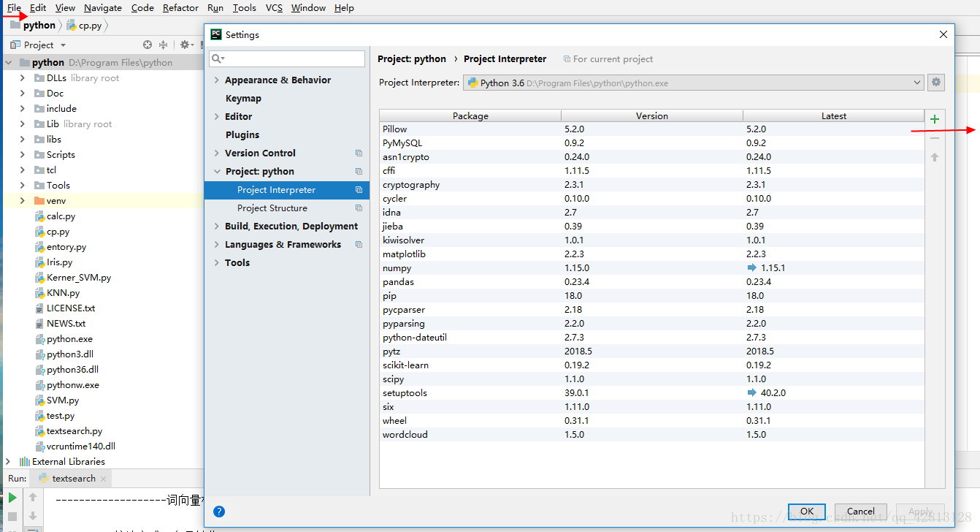Expand the Tools settings section
This screenshot has width=980, height=532.
pyautogui.click(x=217, y=263)
